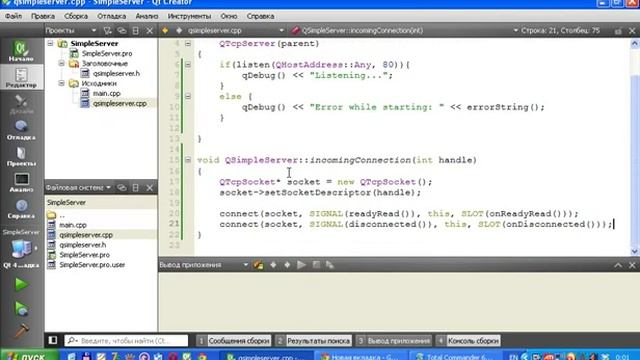Go back using the yellow editor navigation arrow
Viewport: 640px width, 360px height.
click(165, 31)
